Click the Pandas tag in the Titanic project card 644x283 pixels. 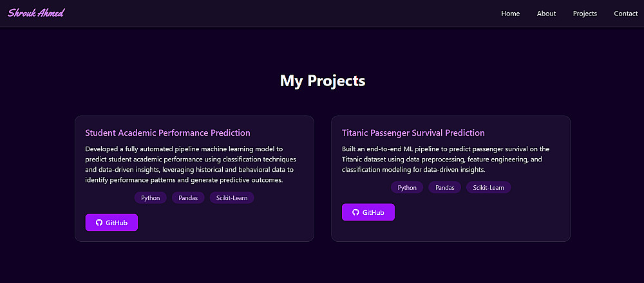point(445,188)
